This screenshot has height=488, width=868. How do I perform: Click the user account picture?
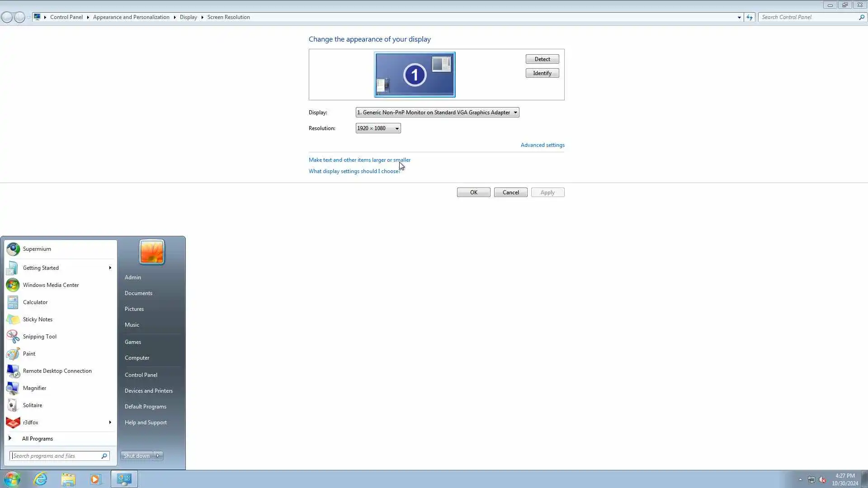tap(151, 252)
